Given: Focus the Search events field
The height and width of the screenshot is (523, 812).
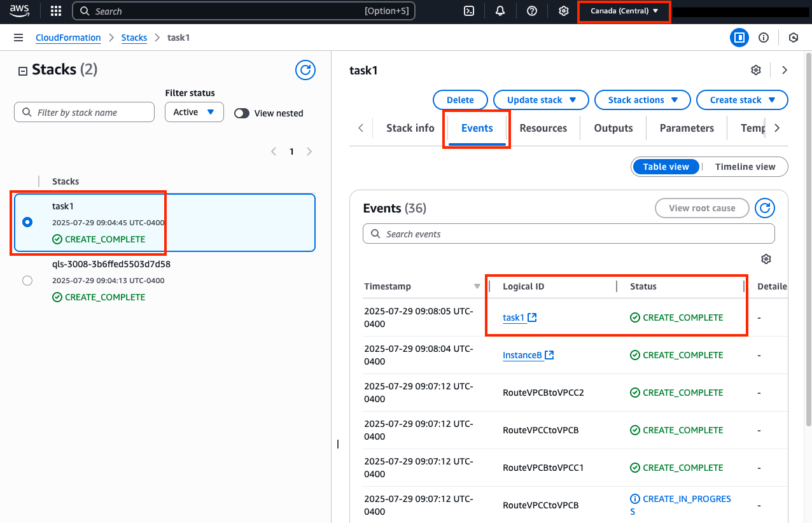Looking at the screenshot, I should [569, 234].
